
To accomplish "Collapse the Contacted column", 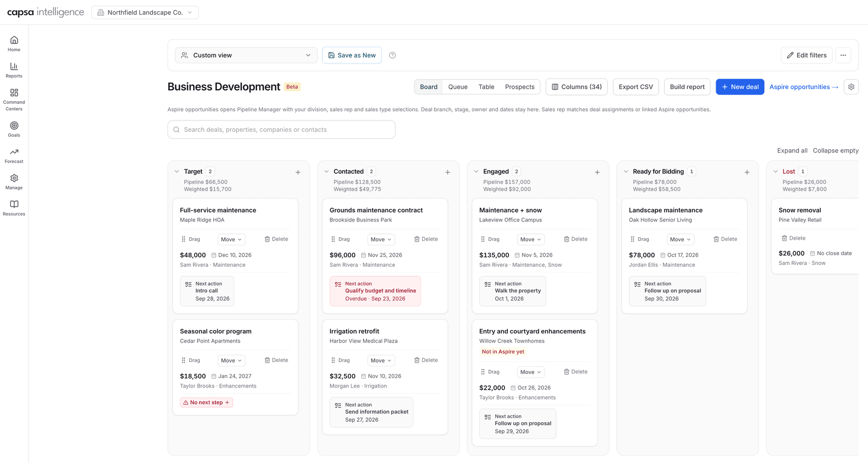I will pyautogui.click(x=327, y=172).
